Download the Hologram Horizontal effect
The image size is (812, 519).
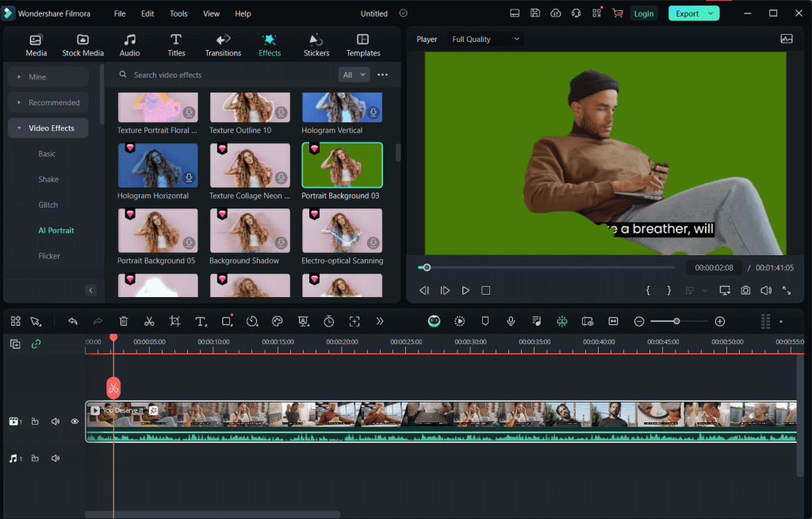coord(189,177)
